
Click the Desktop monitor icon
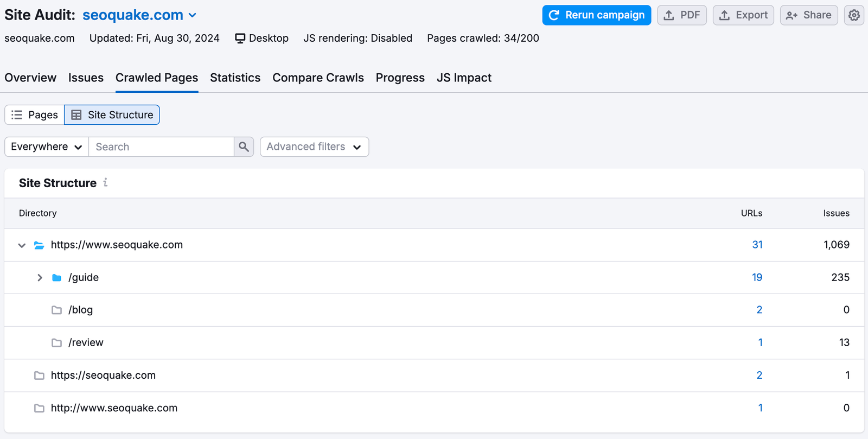tap(240, 39)
